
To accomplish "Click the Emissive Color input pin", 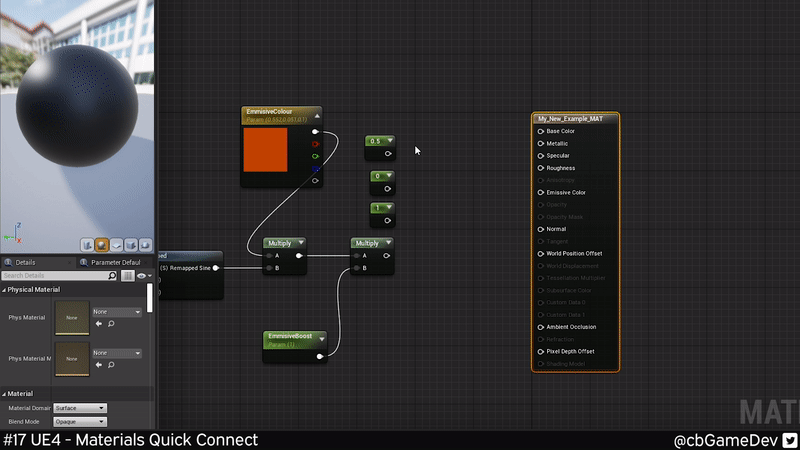I will point(541,192).
